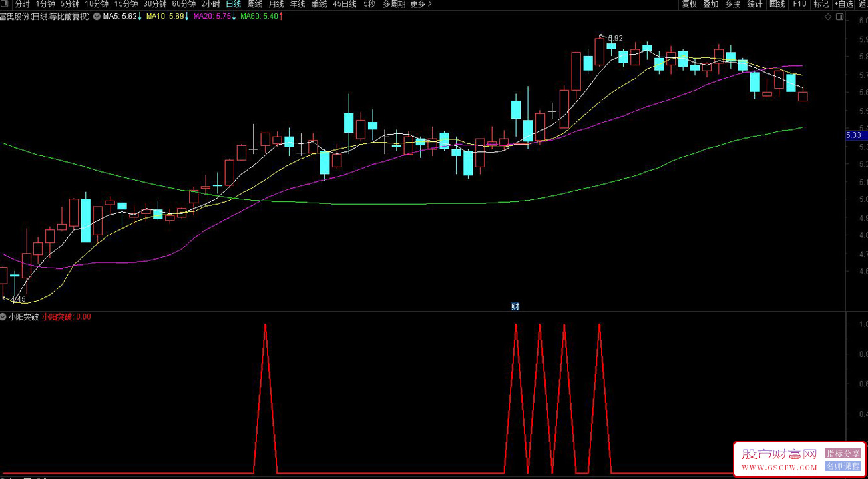Open the 标记 marker tool
Image resolution: width=868 pixels, height=479 pixels.
click(821, 4)
